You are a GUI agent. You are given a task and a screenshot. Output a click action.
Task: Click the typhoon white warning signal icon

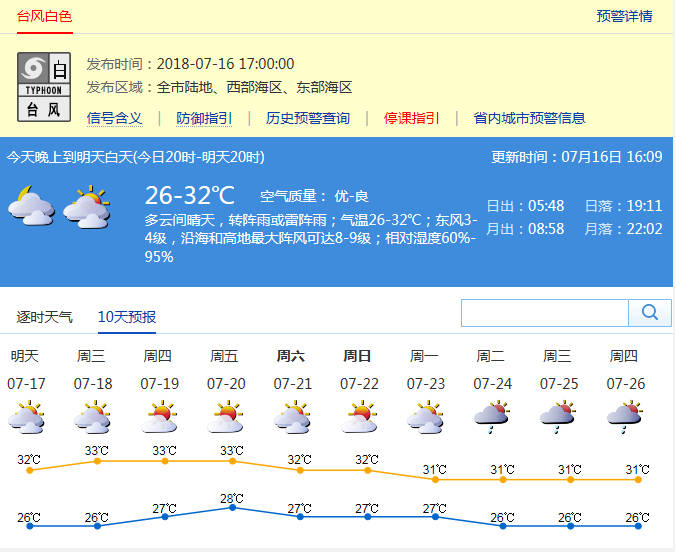click(44, 87)
